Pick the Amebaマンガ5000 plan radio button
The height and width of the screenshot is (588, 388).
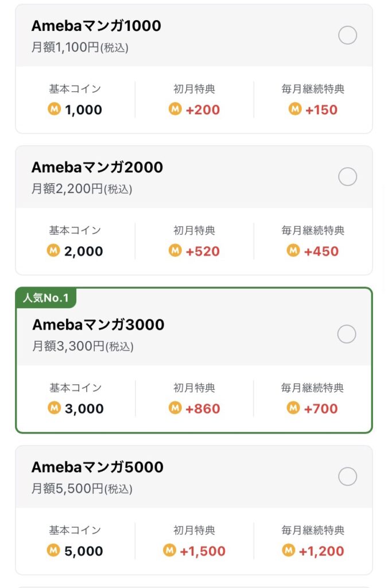347,477
